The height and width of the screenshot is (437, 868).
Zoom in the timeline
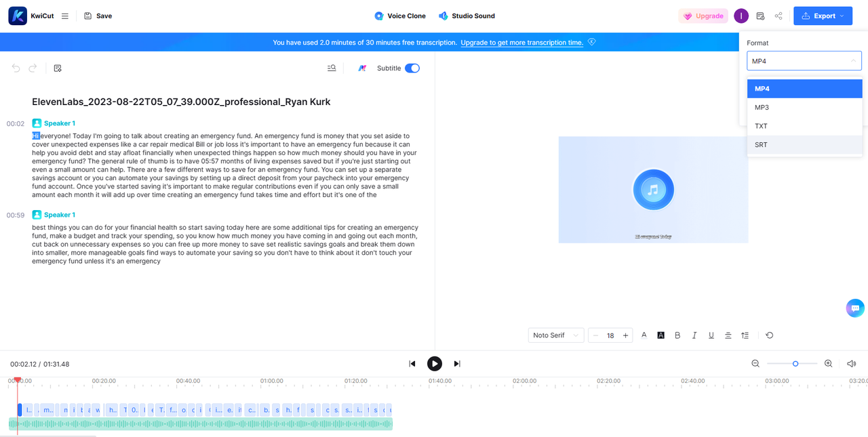point(829,364)
